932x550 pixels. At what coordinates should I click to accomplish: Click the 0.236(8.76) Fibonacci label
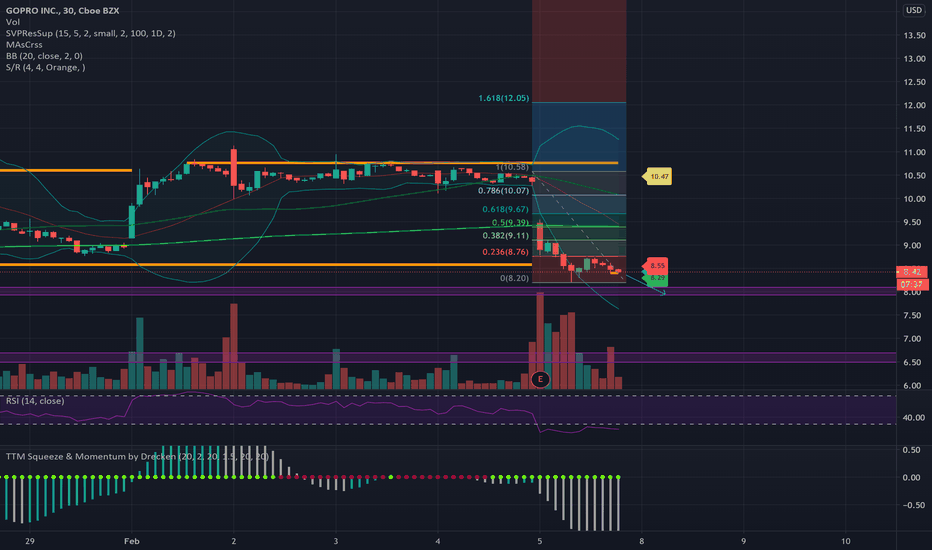tap(505, 252)
